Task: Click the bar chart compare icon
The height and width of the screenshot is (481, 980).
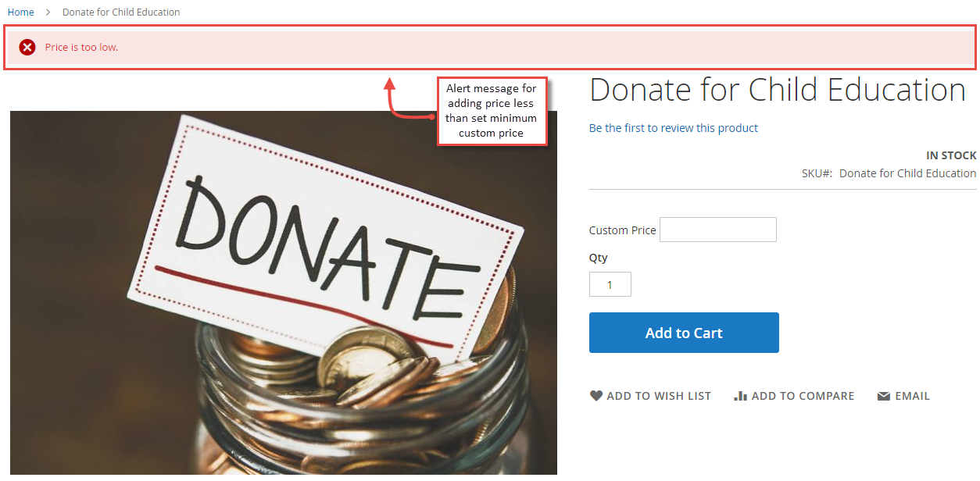Action: [741, 396]
